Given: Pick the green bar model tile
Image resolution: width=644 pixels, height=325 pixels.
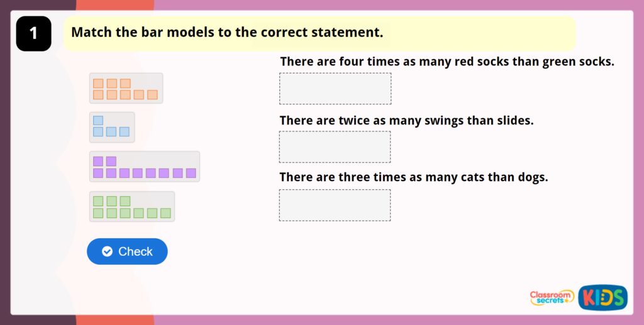Looking at the screenshot, I should (x=132, y=207).
